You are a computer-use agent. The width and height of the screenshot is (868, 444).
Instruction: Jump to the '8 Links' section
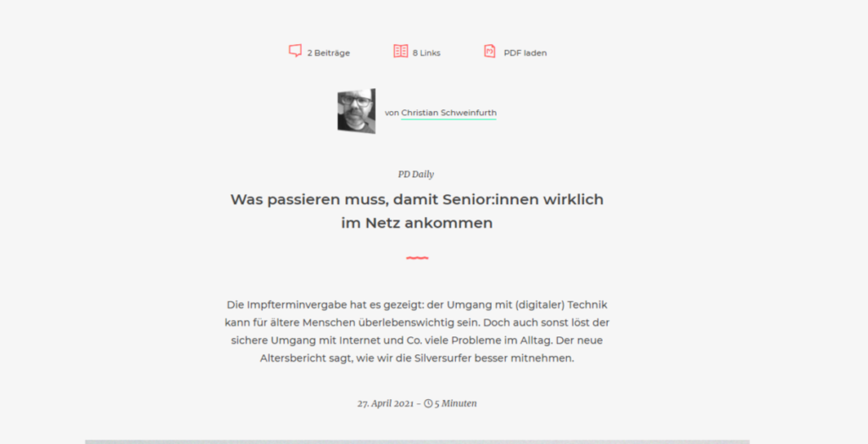[426, 53]
